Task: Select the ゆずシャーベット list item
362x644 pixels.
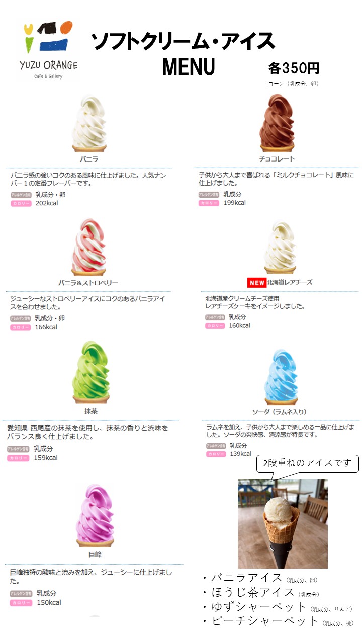Action: (277, 607)
